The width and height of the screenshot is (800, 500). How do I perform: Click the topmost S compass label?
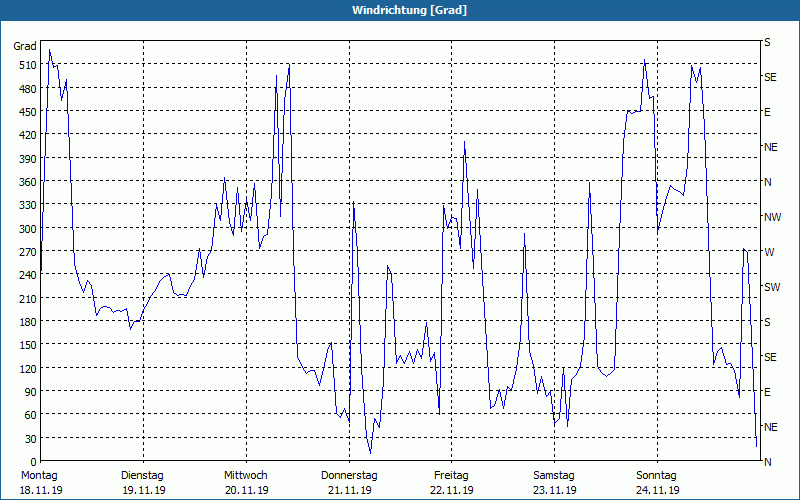click(767, 42)
